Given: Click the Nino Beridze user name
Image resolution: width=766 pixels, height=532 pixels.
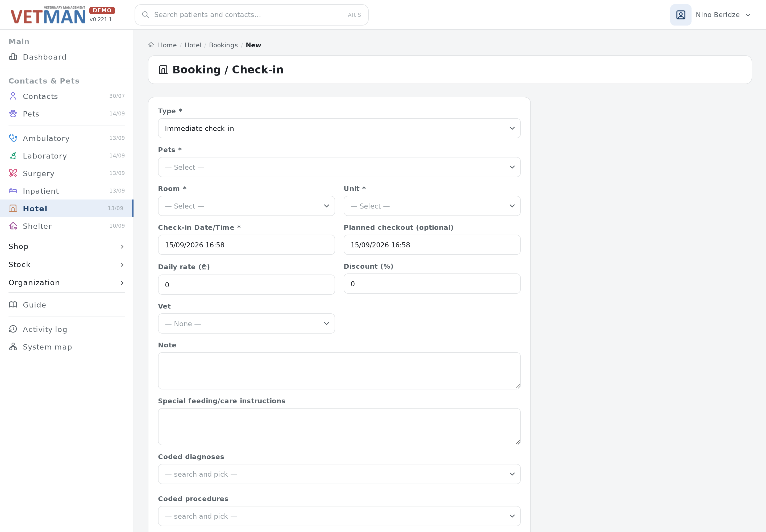Looking at the screenshot, I should [717, 15].
